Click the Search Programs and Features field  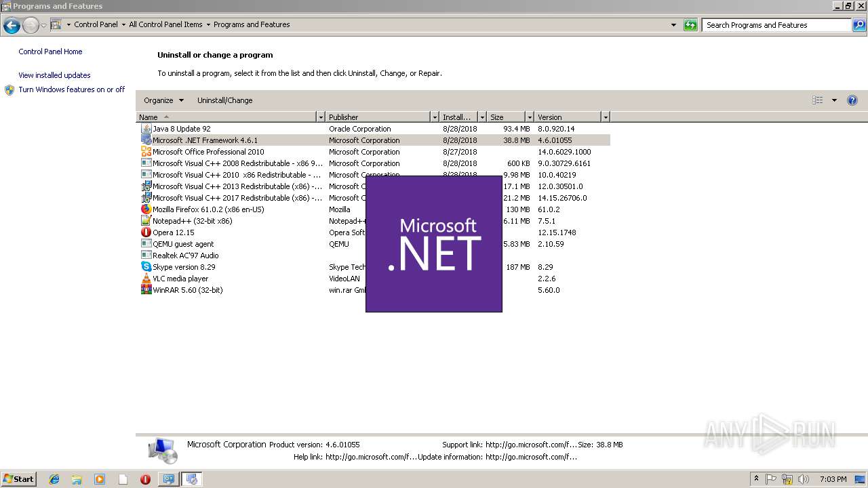point(777,25)
